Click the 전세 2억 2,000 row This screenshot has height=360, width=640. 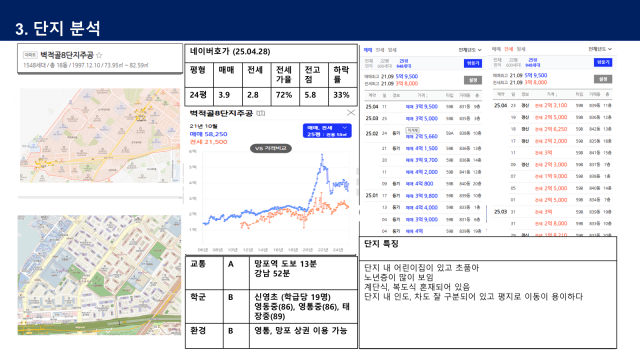pyautogui.click(x=553, y=141)
